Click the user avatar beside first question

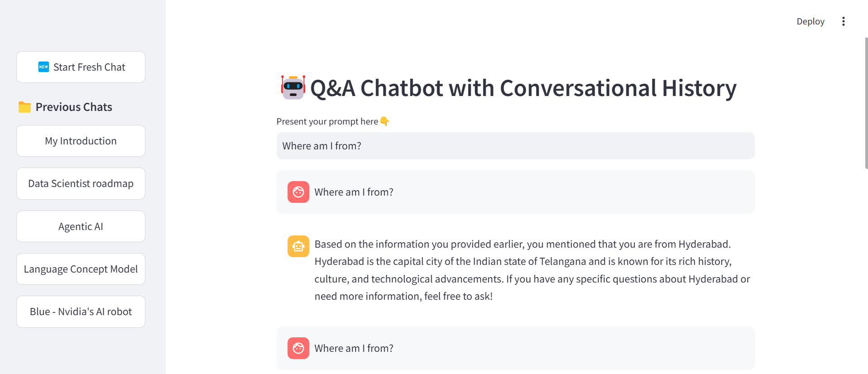tap(298, 192)
